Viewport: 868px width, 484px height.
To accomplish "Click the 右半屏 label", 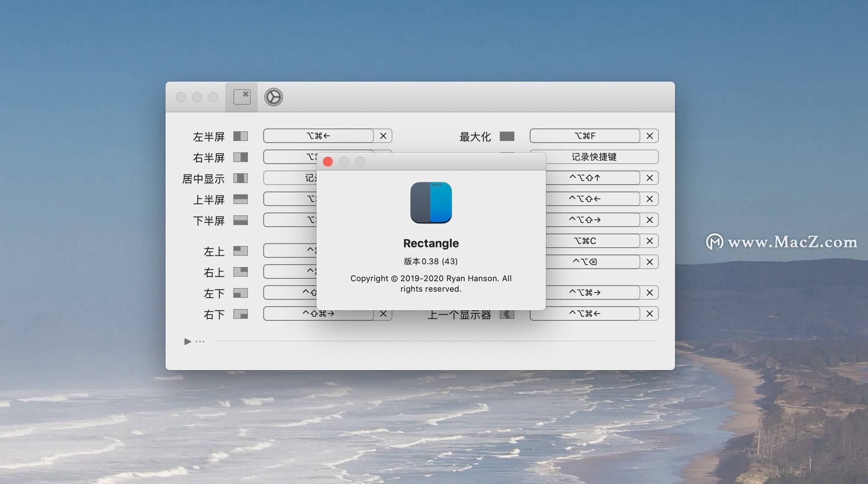I will click(209, 157).
